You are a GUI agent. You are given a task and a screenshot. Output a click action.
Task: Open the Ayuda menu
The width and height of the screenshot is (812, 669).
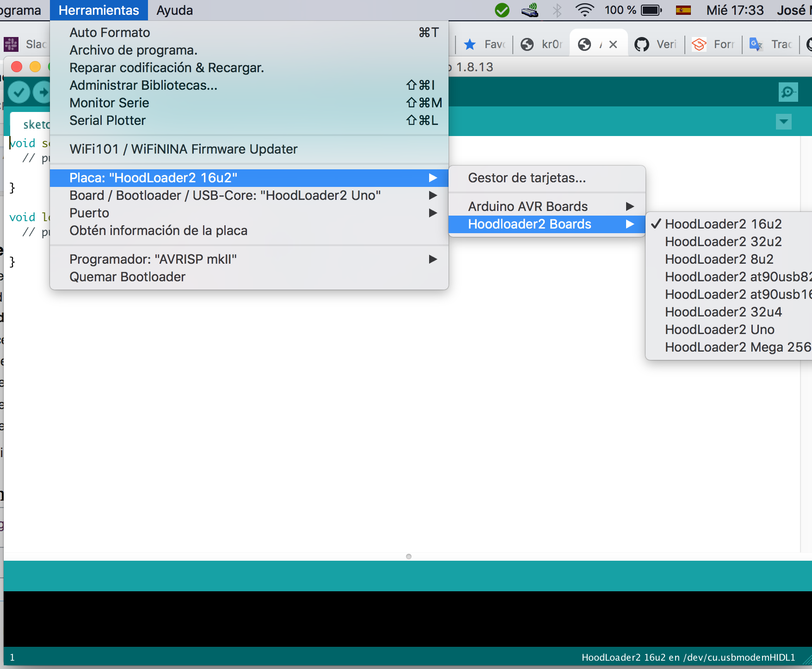[174, 10]
